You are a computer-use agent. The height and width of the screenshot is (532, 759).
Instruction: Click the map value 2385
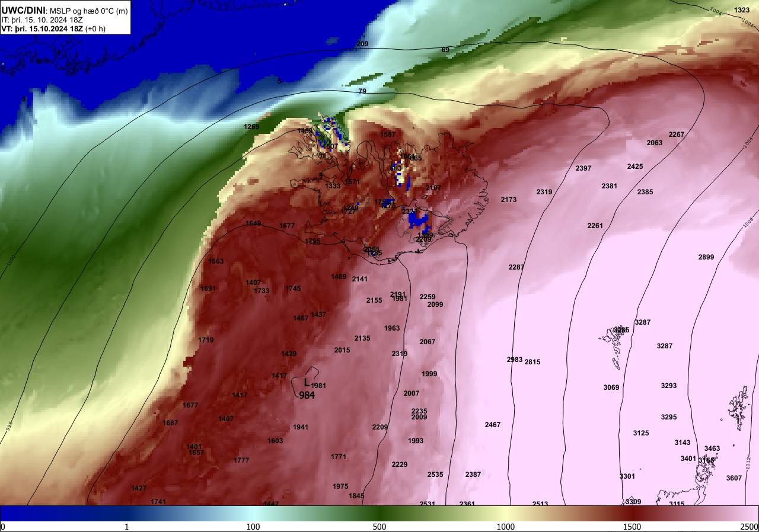point(645,192)
